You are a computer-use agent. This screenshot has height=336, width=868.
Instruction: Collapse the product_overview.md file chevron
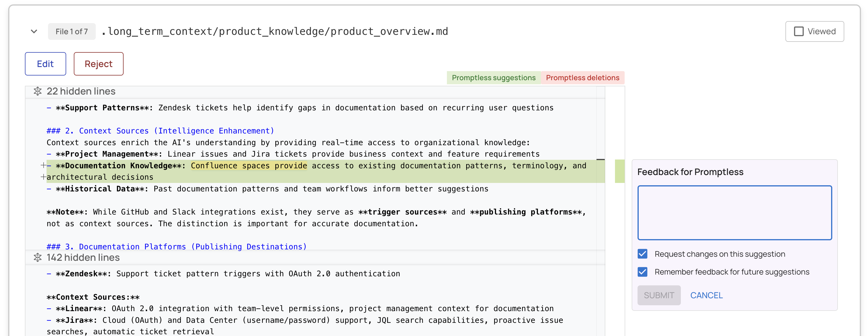click(34, 31)
